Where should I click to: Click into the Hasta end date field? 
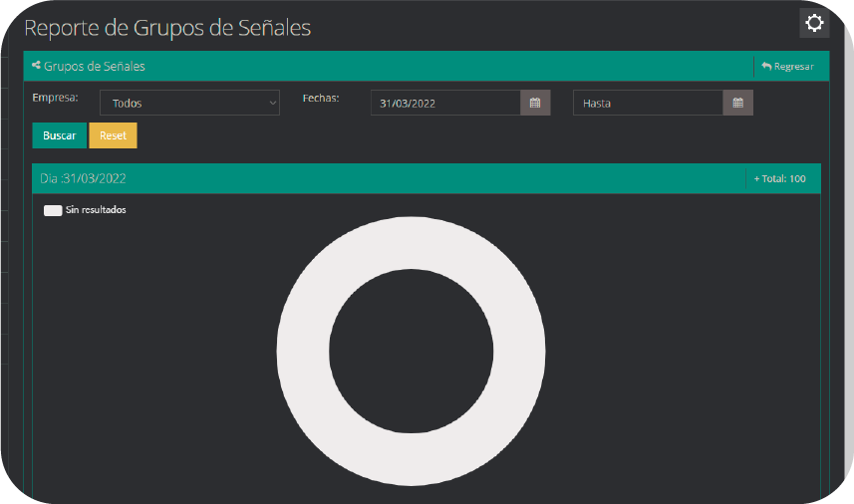[647, 103]
